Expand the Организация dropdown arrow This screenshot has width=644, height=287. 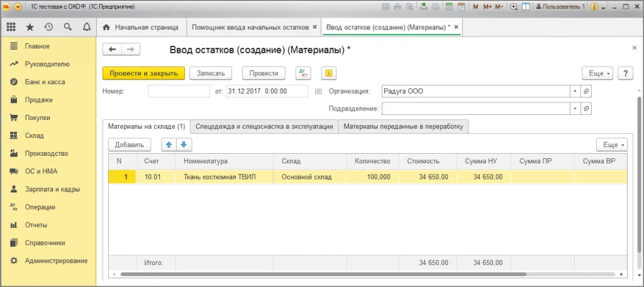click(575, 91)
